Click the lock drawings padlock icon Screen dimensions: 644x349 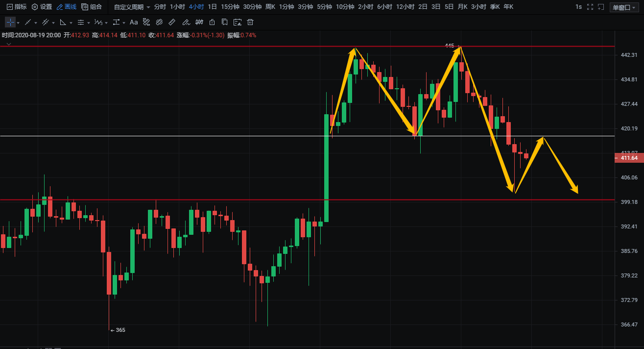[212, 22]
